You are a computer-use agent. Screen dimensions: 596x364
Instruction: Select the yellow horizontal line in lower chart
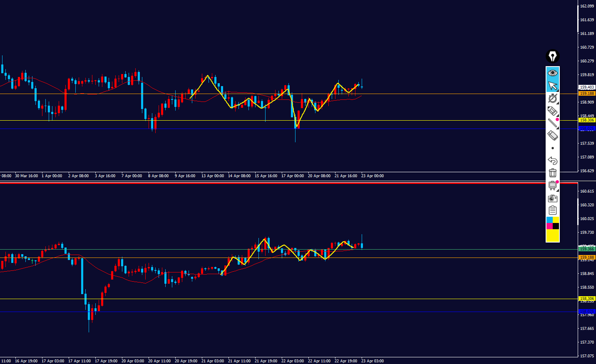point(250,299)
